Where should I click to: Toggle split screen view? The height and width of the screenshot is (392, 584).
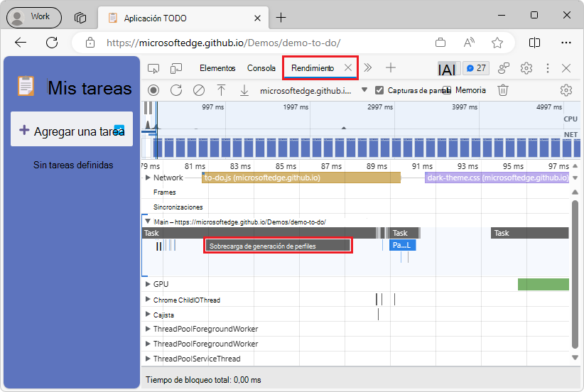pos(534,43)
